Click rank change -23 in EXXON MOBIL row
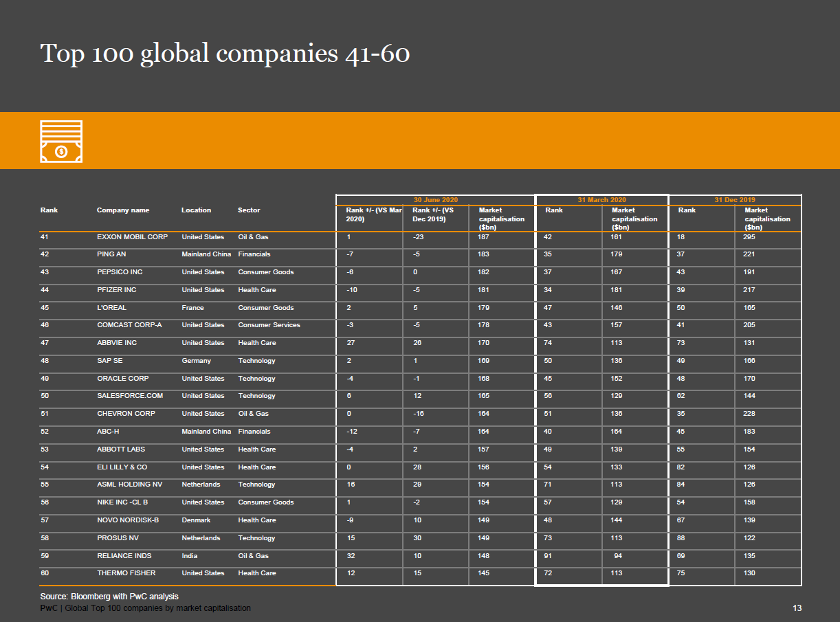 pos(418,237)
